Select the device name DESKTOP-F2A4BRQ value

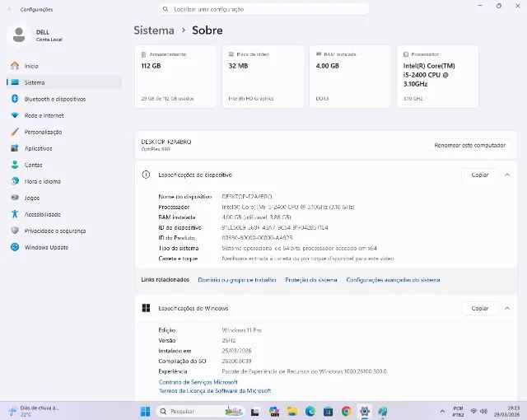tap(247, 196)
